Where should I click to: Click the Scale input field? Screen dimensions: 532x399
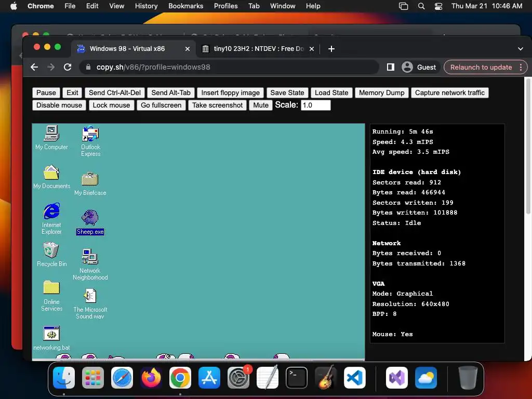[315, 105]
